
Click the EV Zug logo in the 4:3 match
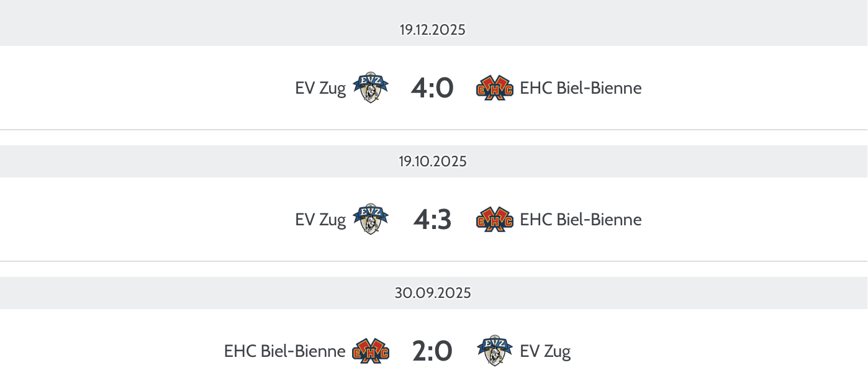[371, 219]
